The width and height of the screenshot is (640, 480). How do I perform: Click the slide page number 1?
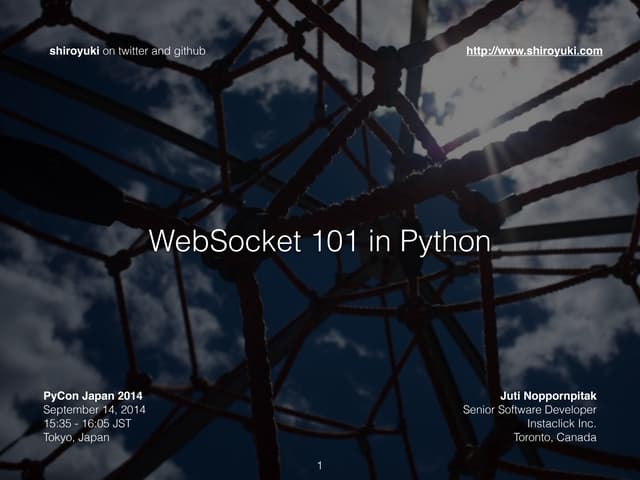[x=319, y=464]
